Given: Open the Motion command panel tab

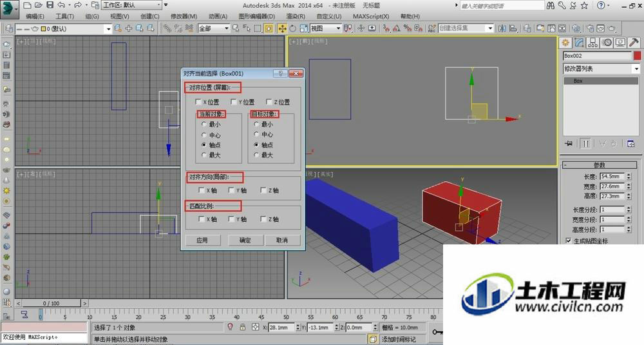Looking at the screenshot, I should [607, 43].
